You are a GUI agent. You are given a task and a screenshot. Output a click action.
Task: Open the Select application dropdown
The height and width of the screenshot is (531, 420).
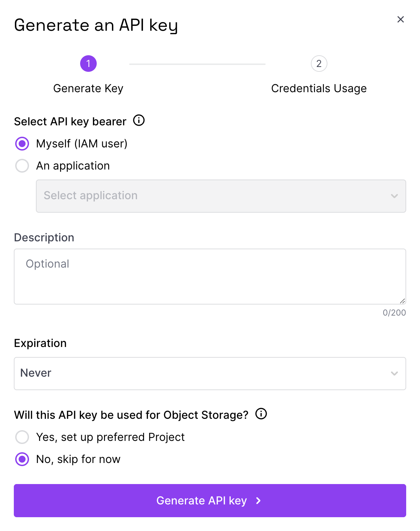[x=221, y=196]
